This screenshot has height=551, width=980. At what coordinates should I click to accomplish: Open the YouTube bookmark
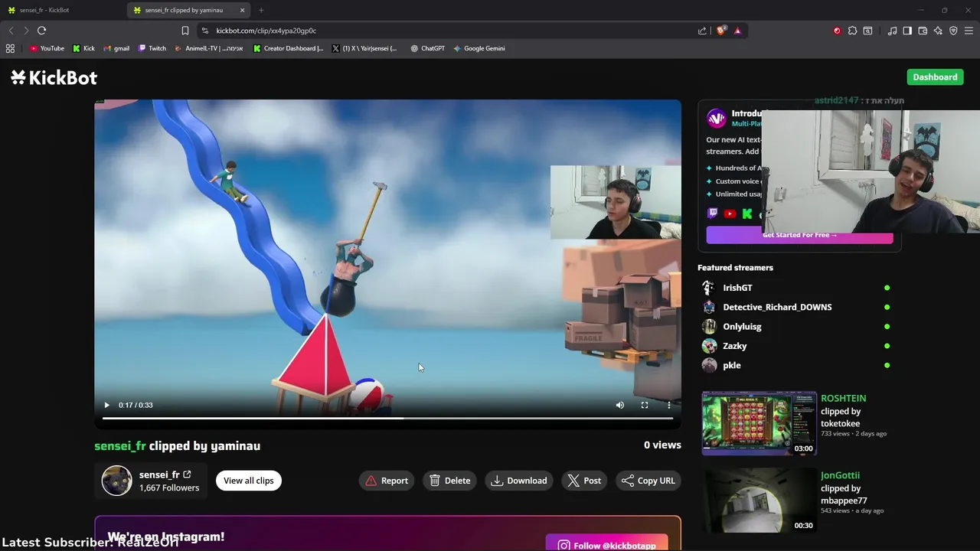point(47,48)
